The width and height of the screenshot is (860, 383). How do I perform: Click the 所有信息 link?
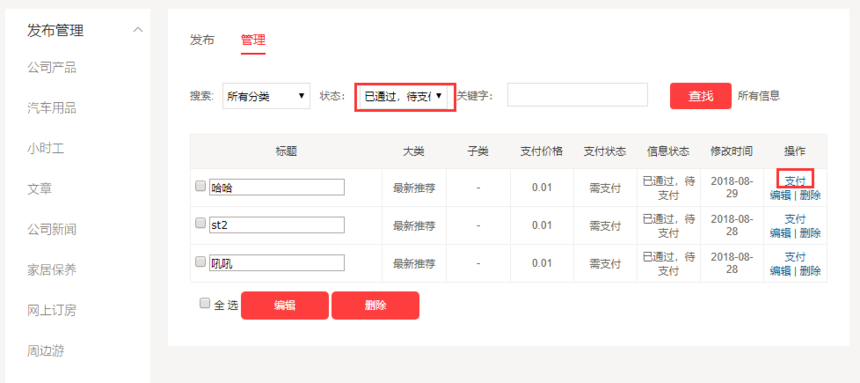point(759,95)
